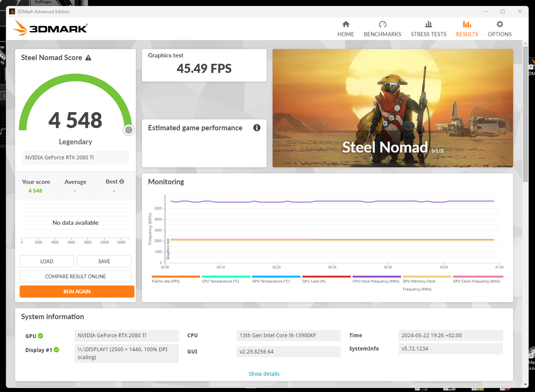Click the 3DMark logo
The width and height of the screenshot is (535, 392).
(x=50, y=28)
